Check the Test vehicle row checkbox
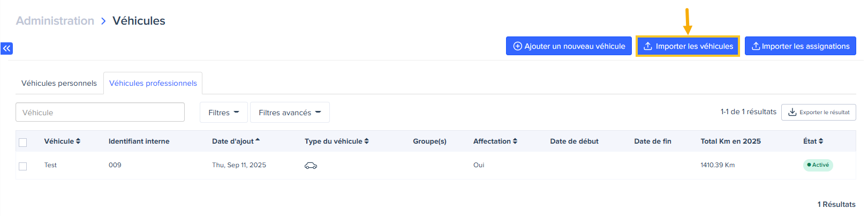868x216 pixels. click(22, 166)
